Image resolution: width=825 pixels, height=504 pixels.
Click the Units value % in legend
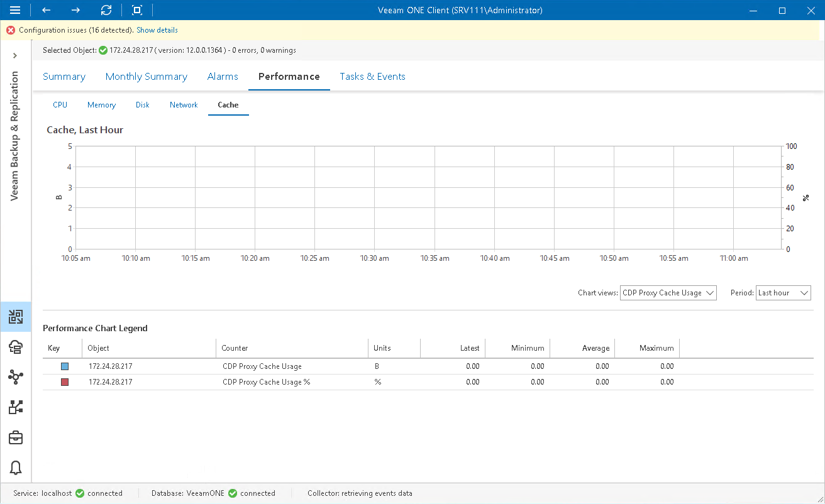point(377,382)
